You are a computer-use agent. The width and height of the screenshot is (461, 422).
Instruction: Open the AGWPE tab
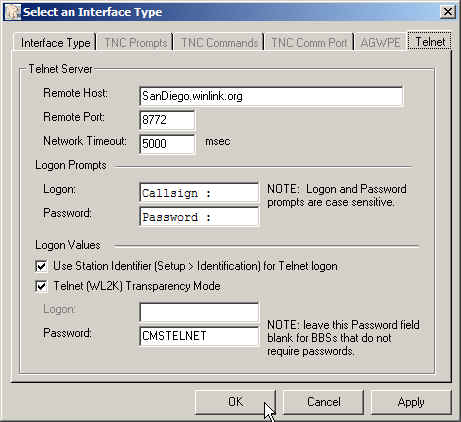[x=380, y=43]
